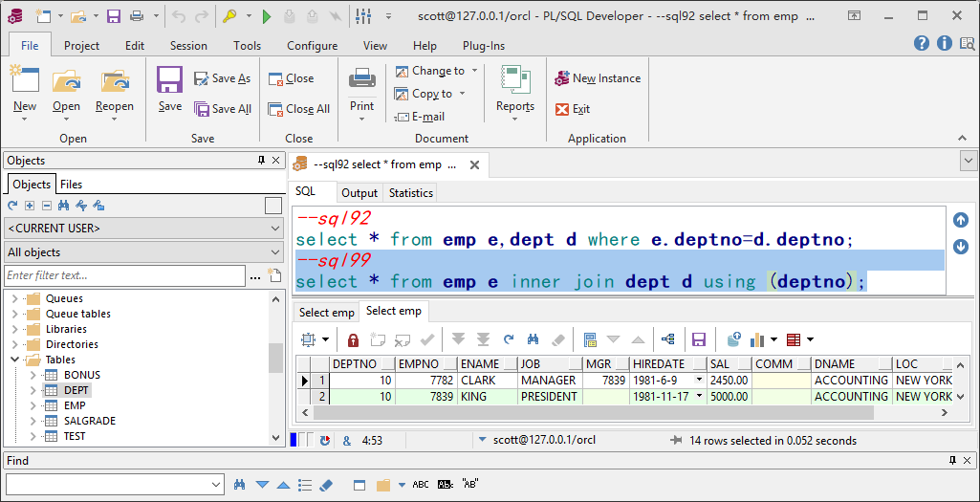The height and width of the screenshot is (502, 980).
Task: Click the bar chart icon in the grid toolbar
Action: tap(757, 339)
